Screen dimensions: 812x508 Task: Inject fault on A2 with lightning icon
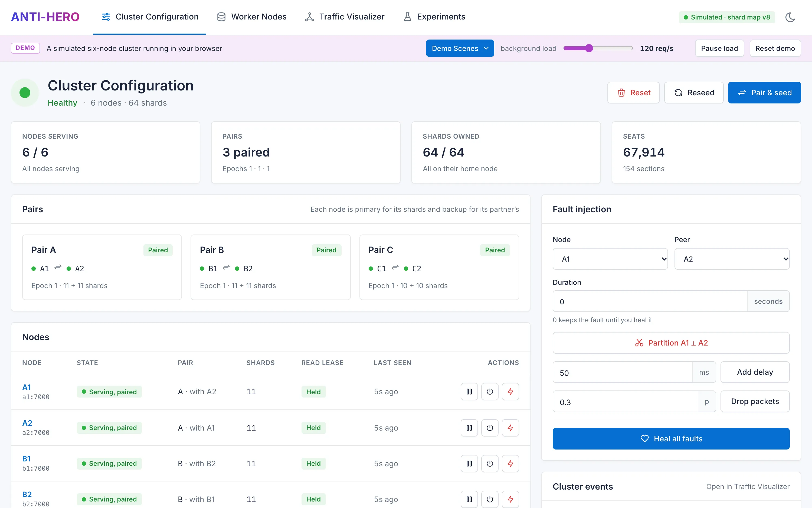[510, 428]
